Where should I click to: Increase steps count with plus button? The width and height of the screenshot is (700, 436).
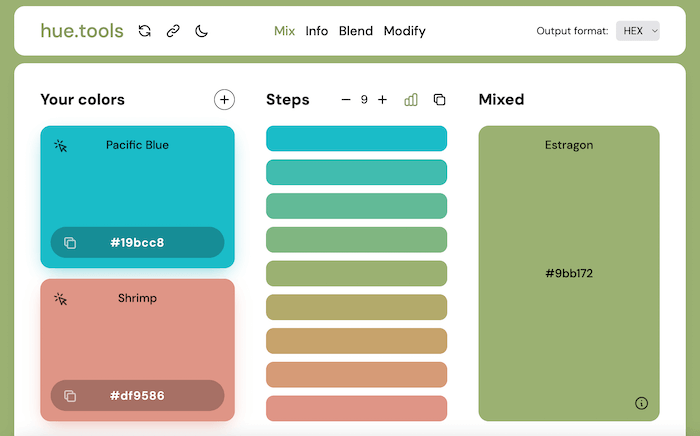tap(382, 99)
